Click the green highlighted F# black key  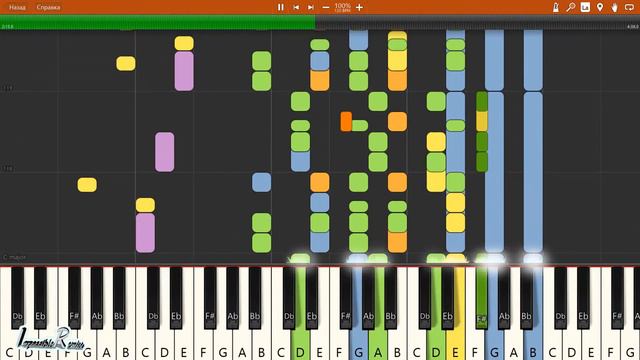[x=482, y=297]
